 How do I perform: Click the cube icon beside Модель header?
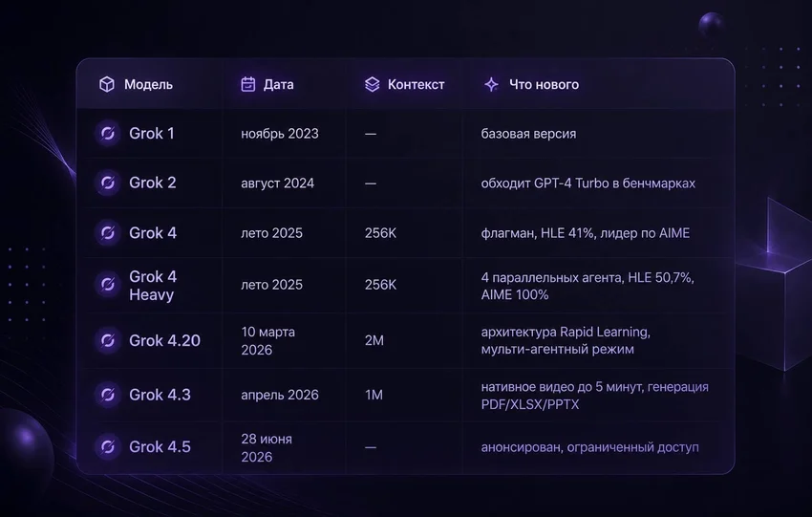[107, 84]
